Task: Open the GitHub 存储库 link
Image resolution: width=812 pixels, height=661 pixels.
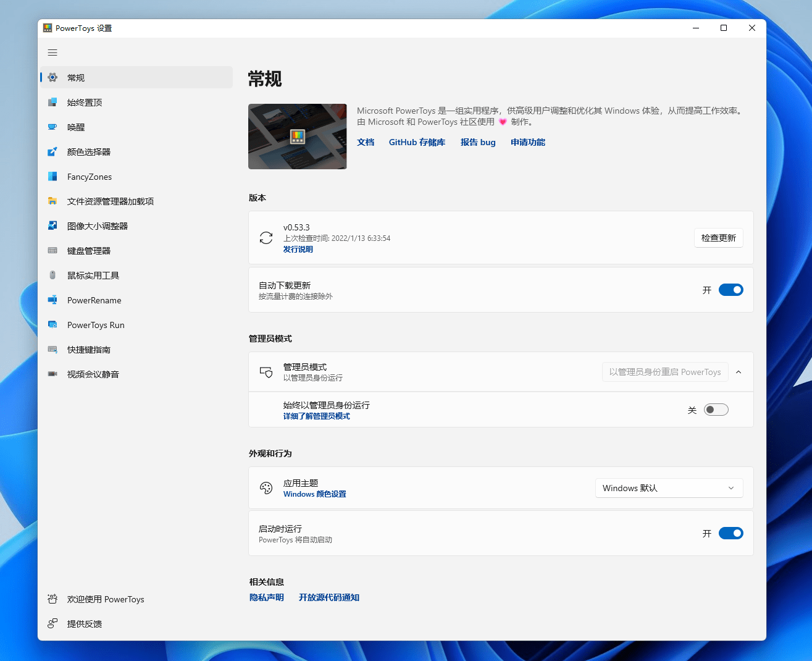Action: [417, 142]
